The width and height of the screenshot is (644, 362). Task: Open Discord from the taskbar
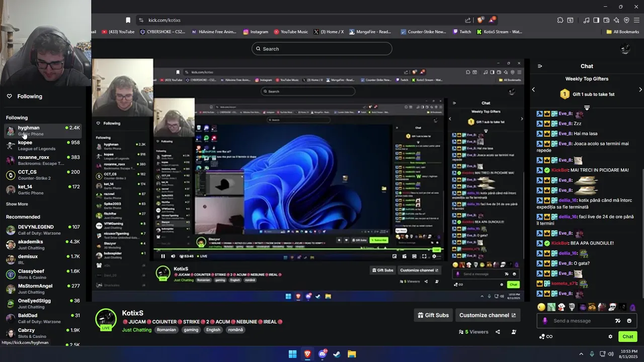(x=323, y=354)
